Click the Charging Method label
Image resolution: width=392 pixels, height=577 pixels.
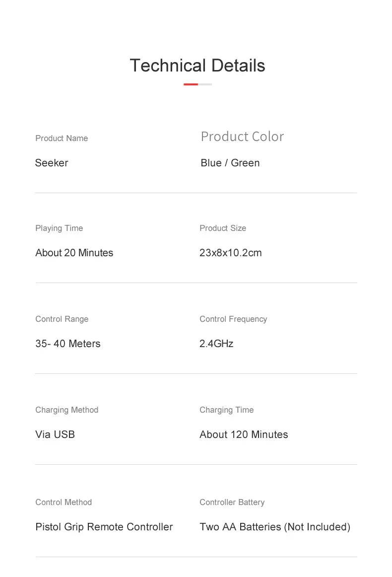[x=66, y=410]
